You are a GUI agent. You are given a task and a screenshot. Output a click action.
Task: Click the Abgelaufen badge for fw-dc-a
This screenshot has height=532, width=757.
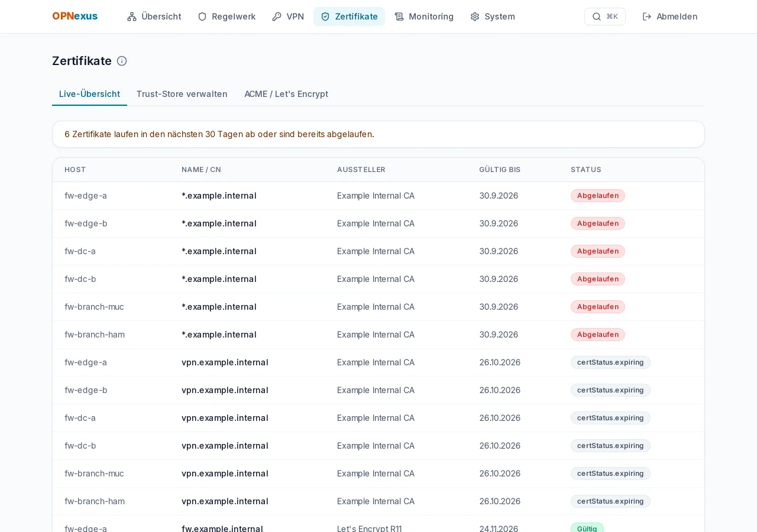tap(598, 251)
